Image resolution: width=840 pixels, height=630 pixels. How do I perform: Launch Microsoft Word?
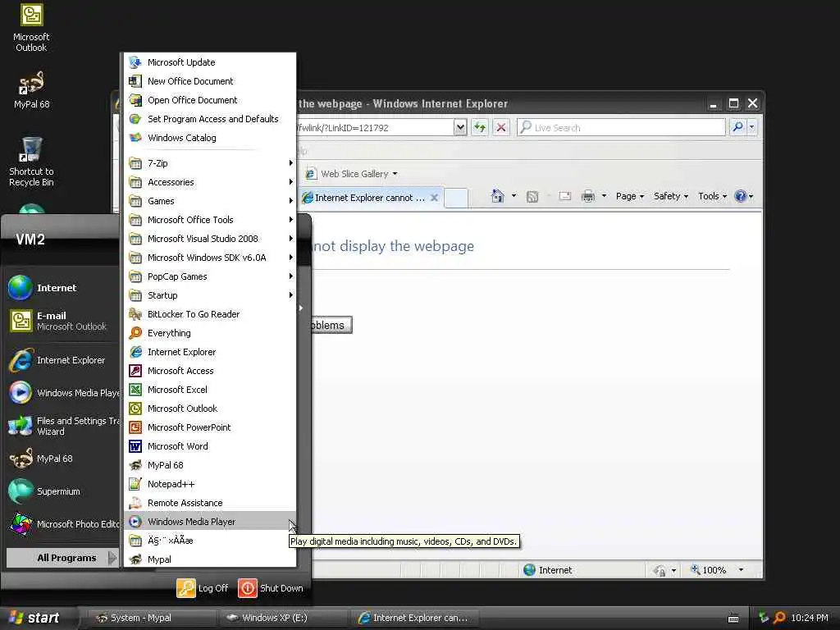tap(210, 446)
